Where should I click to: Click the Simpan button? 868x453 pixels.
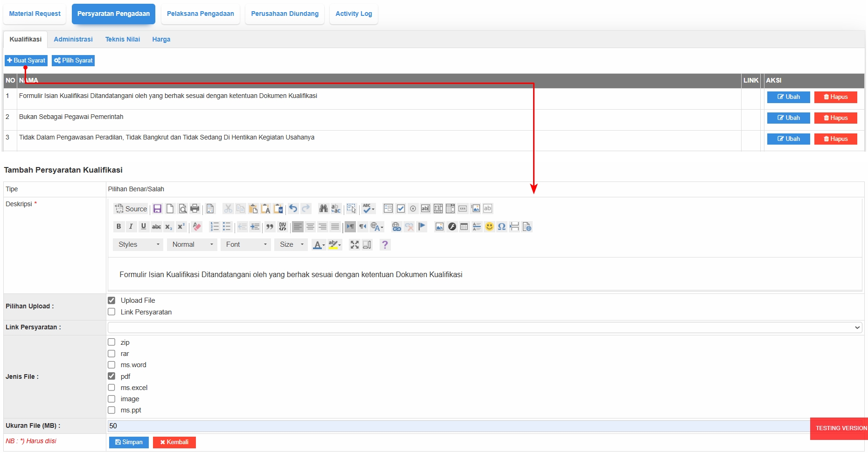click(129, 442)
